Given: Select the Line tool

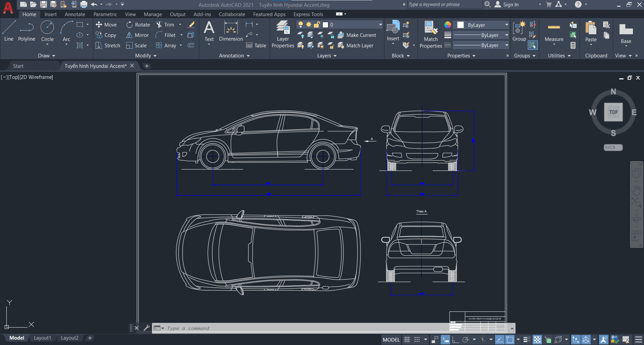Looking at the screenshot, I should 9,31.
